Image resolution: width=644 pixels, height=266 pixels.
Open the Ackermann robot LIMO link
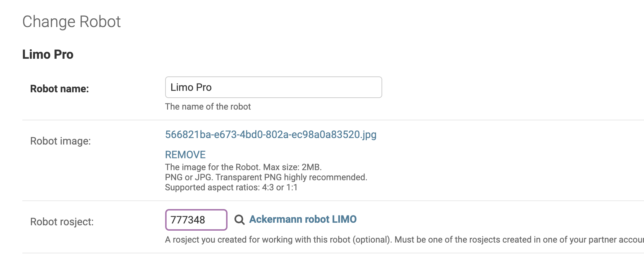pyautogui.click(x=303, y=219)
